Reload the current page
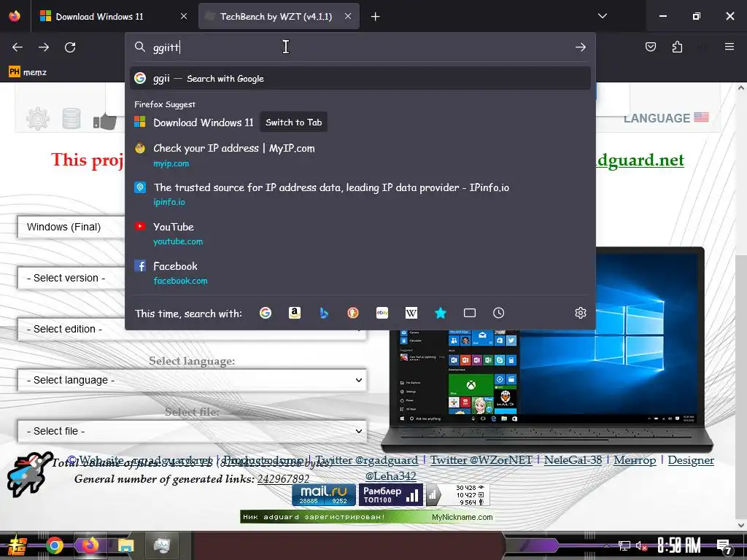The width and height of the screenshot is (747, 560). 70,47
